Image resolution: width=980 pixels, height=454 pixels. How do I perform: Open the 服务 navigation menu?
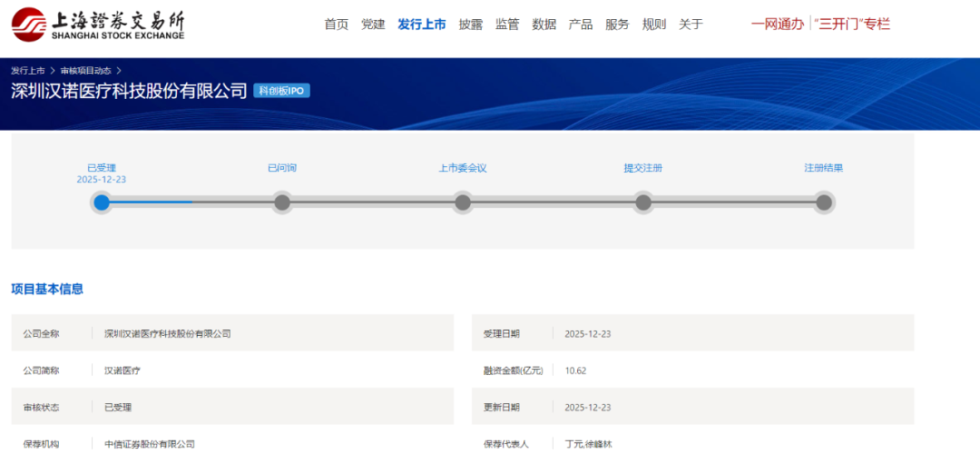(617, 25)
